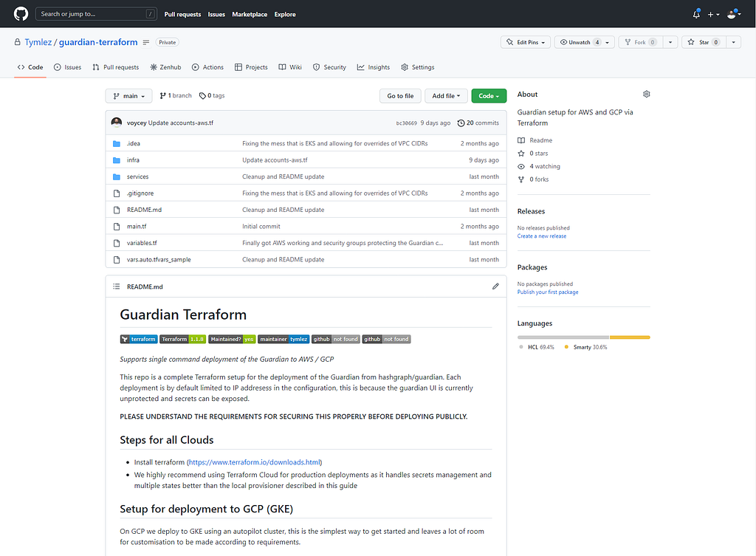The image size is (756, 556).
Task: Toggle README table of contents icon
Action: click(116, 286)
